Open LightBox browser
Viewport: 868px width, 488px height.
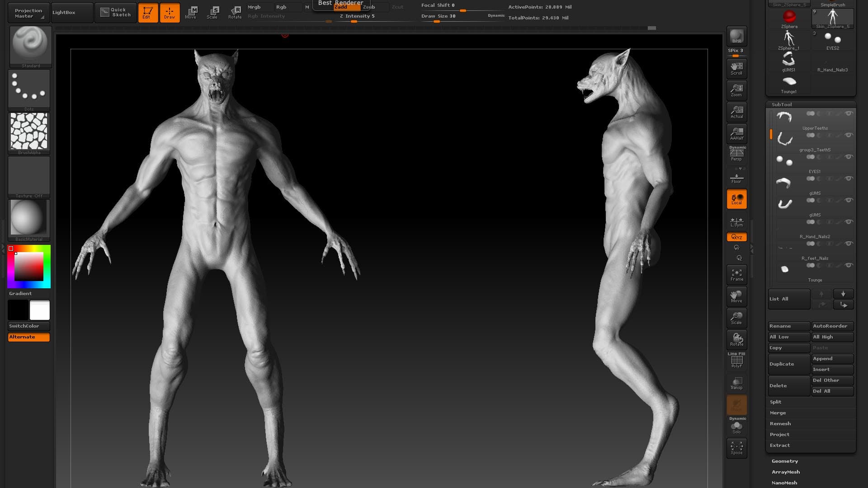point(71,13)
